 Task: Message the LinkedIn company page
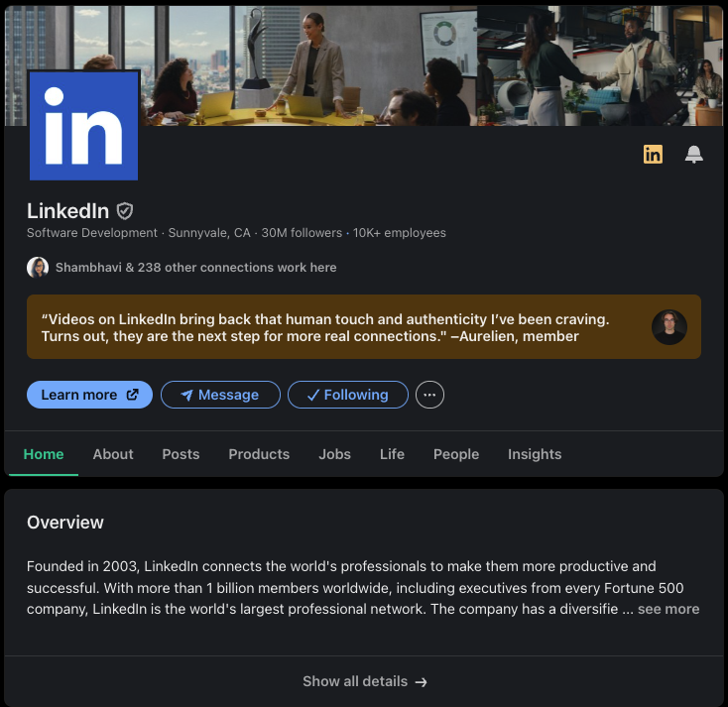(x=220, y=395)
